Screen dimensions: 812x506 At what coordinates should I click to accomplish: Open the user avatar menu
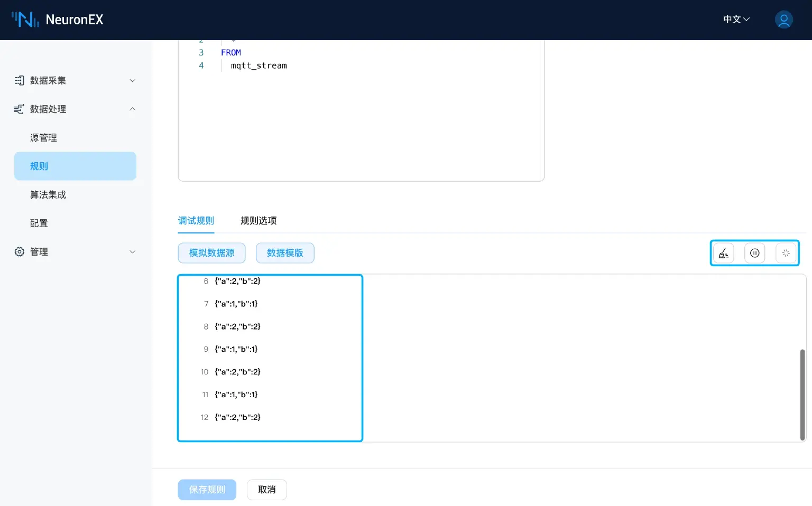point(783,20)
